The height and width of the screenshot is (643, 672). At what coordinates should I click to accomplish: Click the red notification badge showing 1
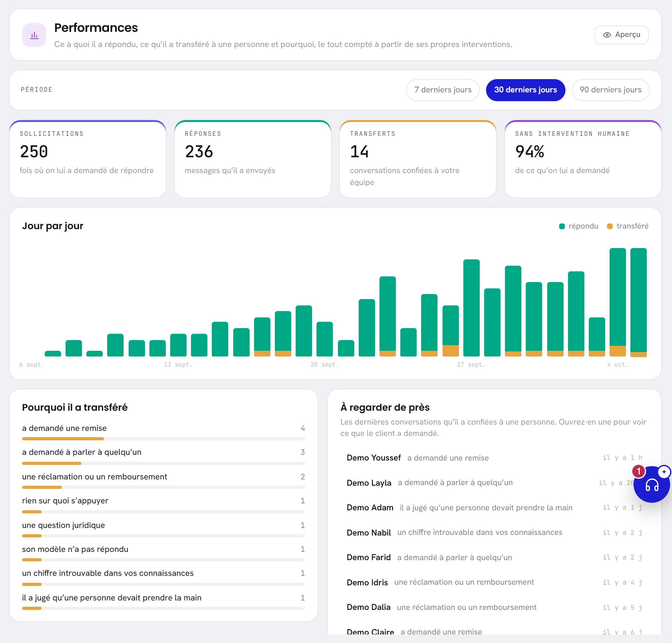click(638, 471)
